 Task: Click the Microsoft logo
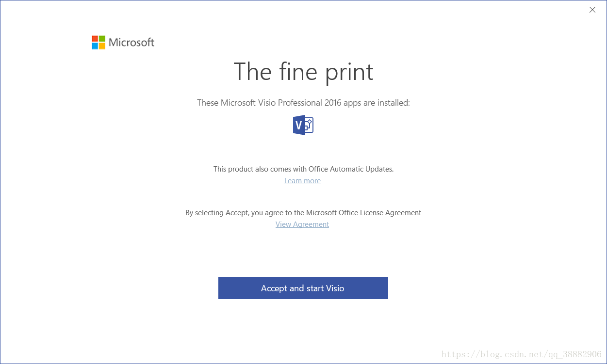pyautogui.click(x=123, y=42)
